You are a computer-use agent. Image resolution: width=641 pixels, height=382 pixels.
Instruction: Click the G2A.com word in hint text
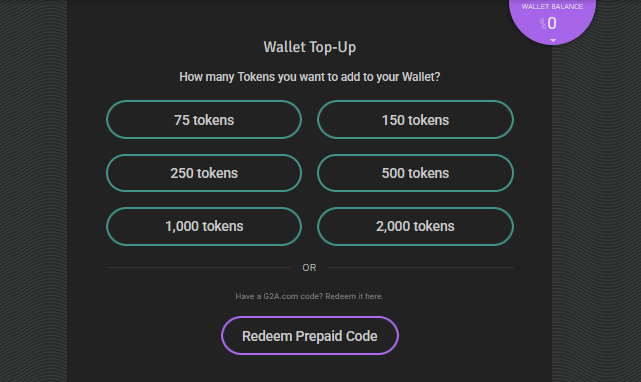[x=280, y=296]
